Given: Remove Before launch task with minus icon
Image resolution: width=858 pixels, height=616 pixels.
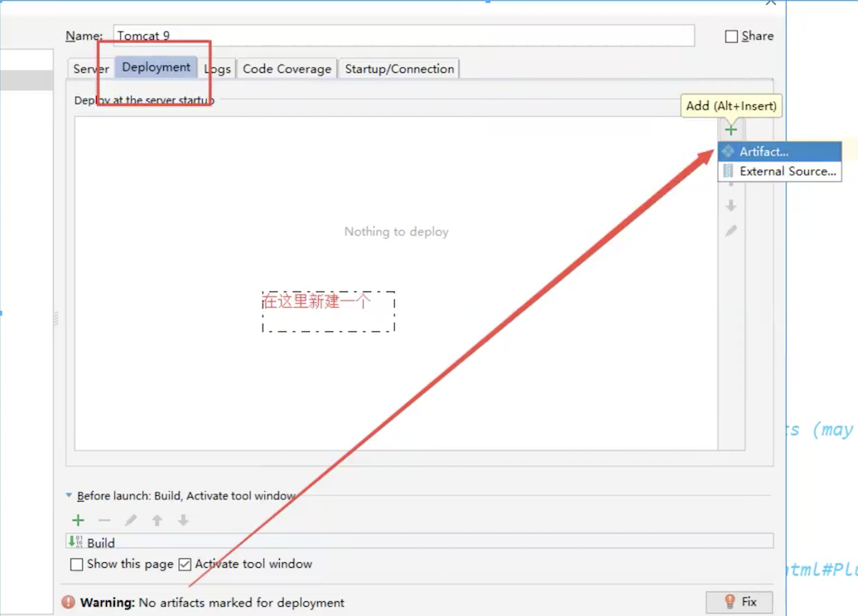Looking at the screenshot, I should click(104, 520).
